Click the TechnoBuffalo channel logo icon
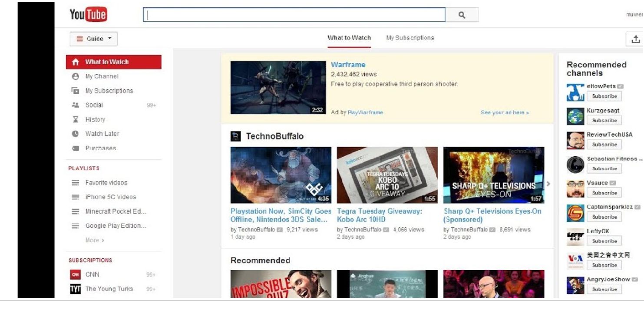This screenshot has height=336, width=644. pyautogui.click(x=235, y=136)
